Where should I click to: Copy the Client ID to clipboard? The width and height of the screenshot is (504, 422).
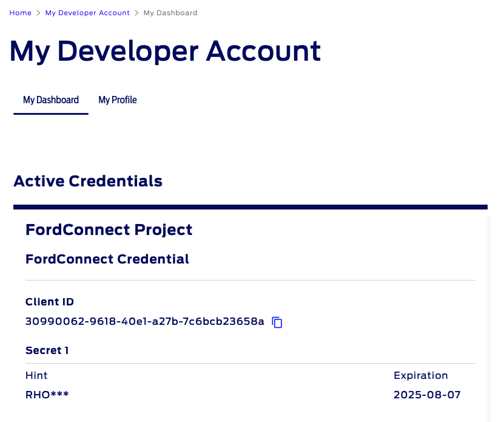pyautogui.click(x=277, y=322)
